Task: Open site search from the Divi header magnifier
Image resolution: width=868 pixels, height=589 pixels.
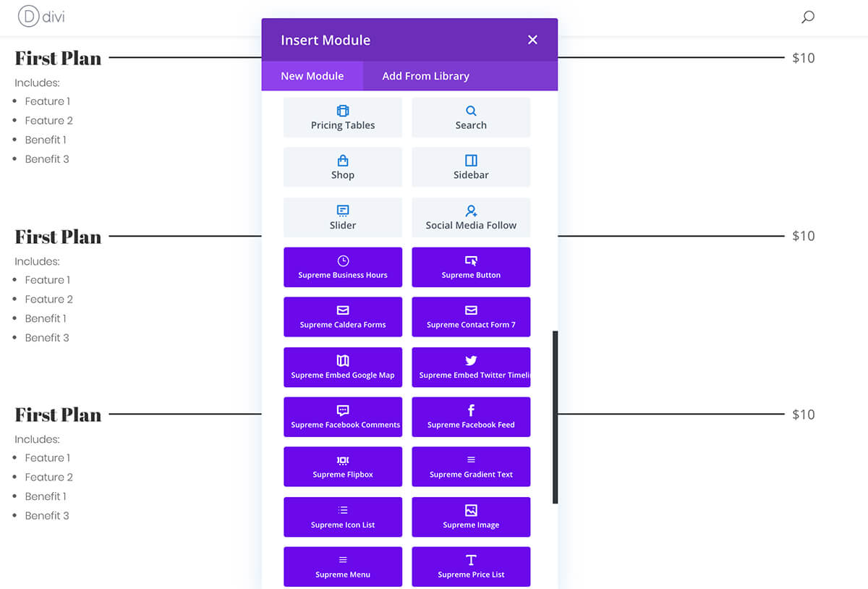Action: click(x=808, y=17)
